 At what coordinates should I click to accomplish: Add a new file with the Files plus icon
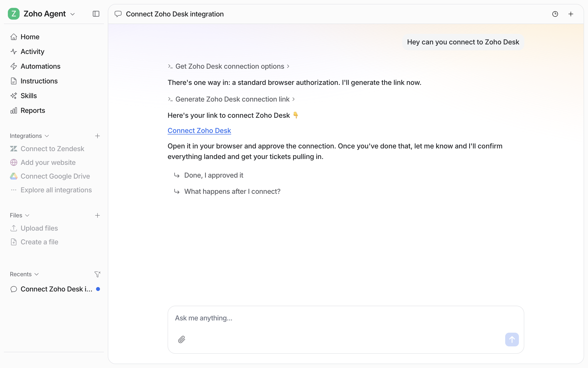98,215
